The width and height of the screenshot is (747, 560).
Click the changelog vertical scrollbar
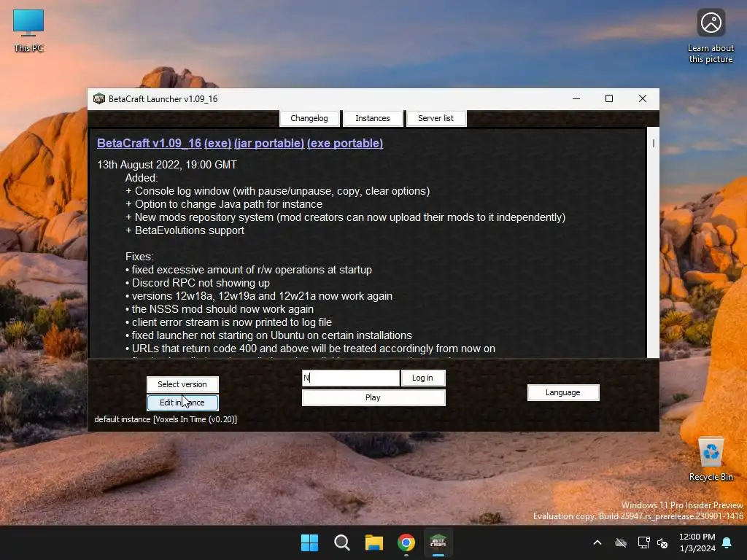(653, 242)
